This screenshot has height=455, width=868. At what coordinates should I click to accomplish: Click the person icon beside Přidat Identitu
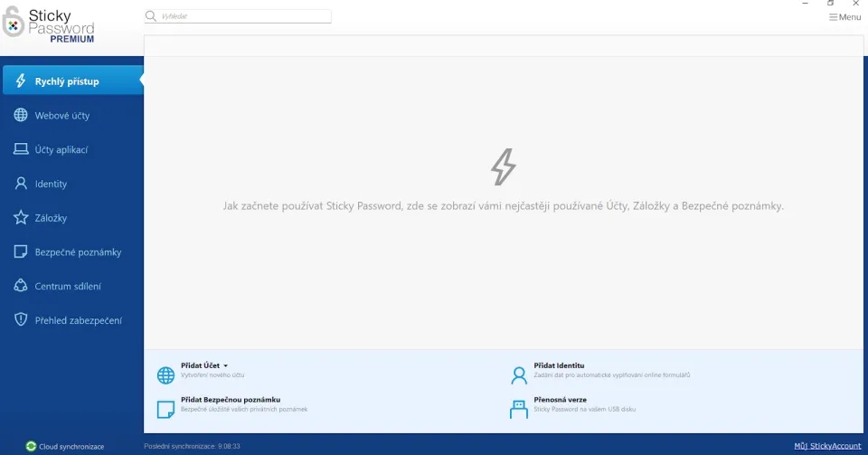519,374
